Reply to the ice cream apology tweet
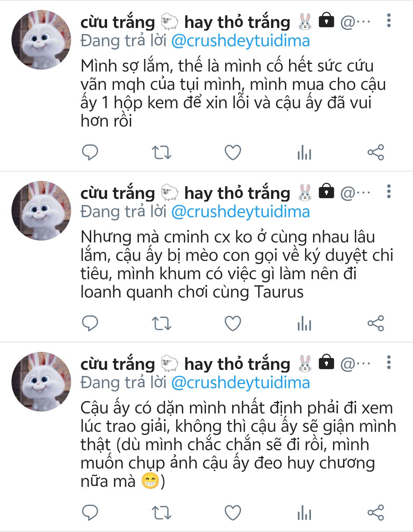Viewport: 413px width, 532px height. coord(90,152)
